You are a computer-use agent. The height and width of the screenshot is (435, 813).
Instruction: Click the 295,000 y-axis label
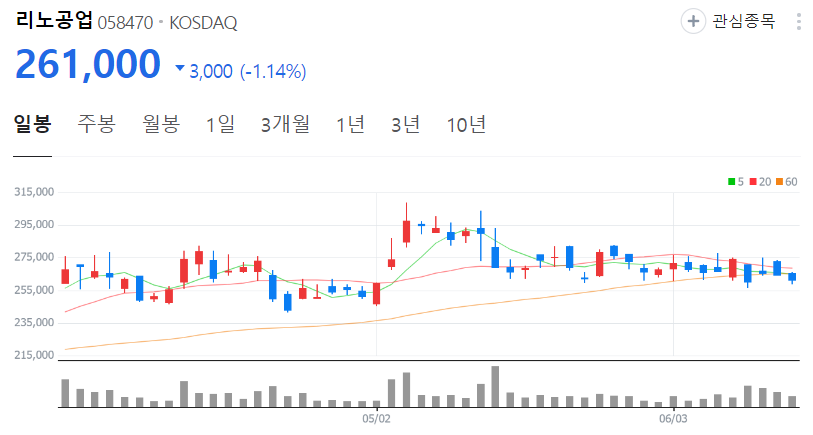tap(34, 224)
